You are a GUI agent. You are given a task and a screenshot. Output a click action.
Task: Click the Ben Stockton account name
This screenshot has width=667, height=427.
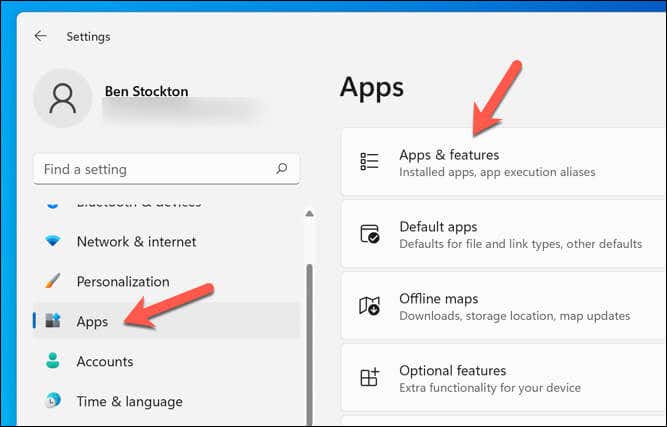click(146, 91)
